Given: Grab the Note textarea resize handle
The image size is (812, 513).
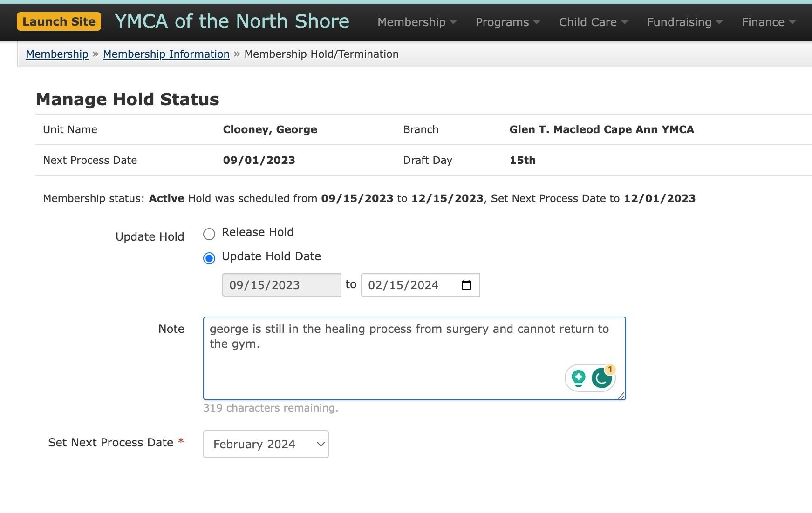Looking at the screenshot, I should coord(621,395).
